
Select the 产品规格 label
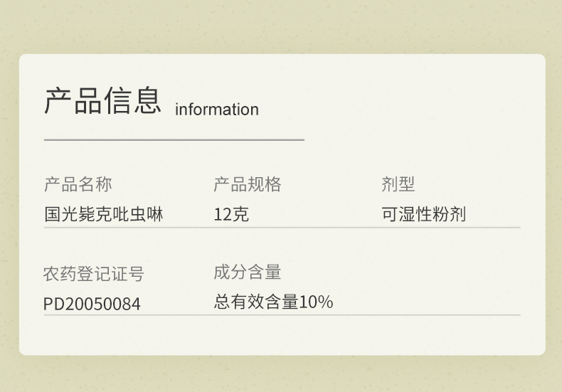248,184
